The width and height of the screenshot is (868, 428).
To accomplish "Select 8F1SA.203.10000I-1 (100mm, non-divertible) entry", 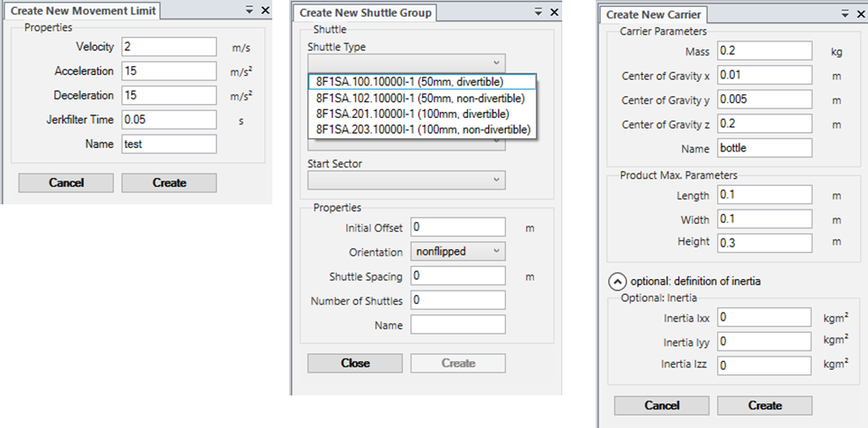I will (421, 129).
